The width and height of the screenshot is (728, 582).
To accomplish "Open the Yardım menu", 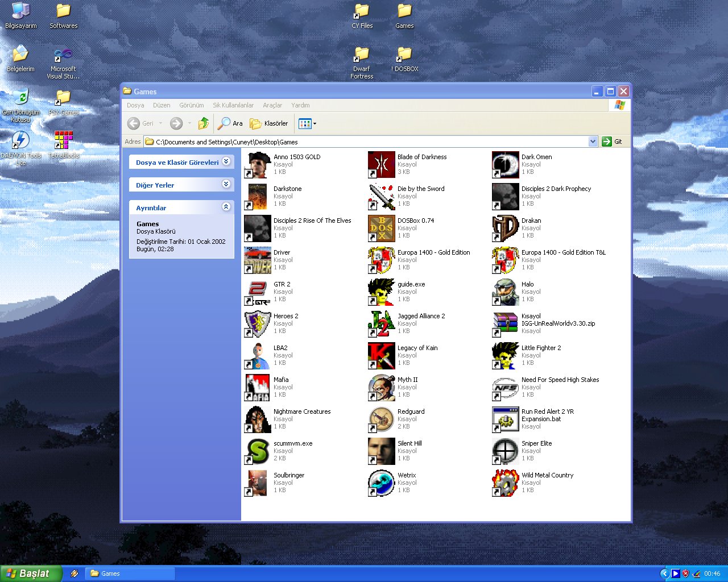I will point(300,105).
